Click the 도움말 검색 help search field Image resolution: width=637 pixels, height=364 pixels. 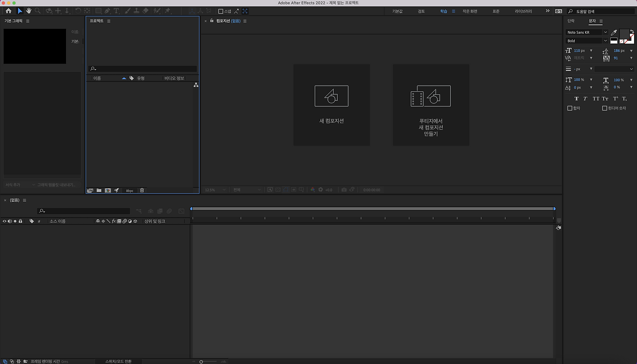click(602, 11)
